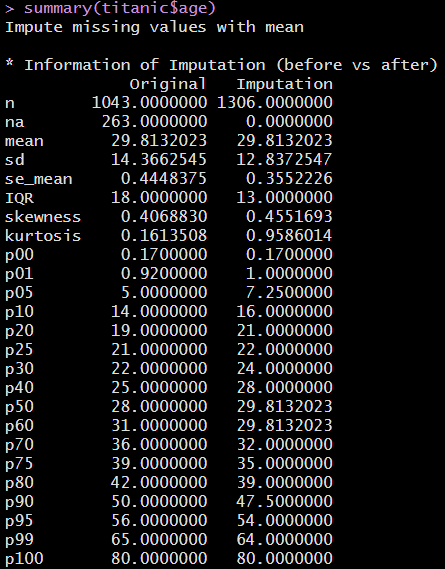Select the 'sd' row label
The height and width of the screenshot is (569, 445).
click(x=15, y=159)
